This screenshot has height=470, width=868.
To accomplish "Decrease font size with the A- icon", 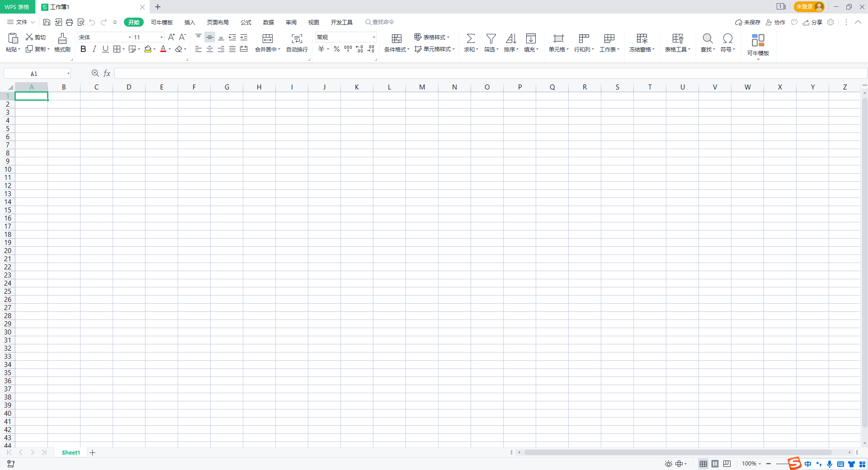I will [x=183, y=37].
